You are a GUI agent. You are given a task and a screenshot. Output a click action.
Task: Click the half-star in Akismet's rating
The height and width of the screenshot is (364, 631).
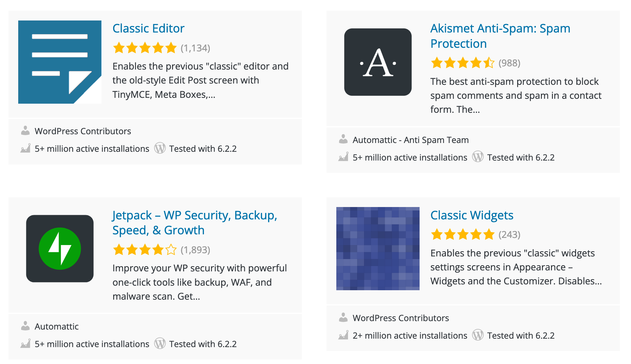(x=490, y=63)
